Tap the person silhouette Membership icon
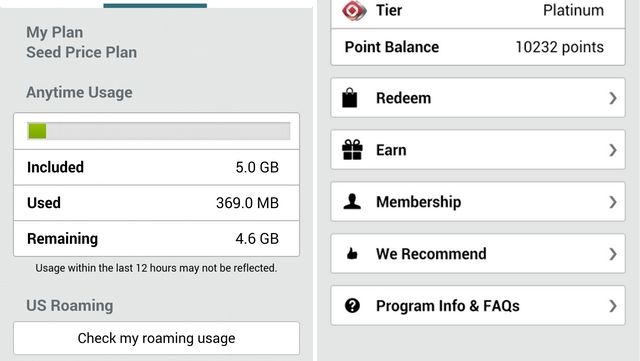Viewport: 640px width, 361px height. click(352, 202)
